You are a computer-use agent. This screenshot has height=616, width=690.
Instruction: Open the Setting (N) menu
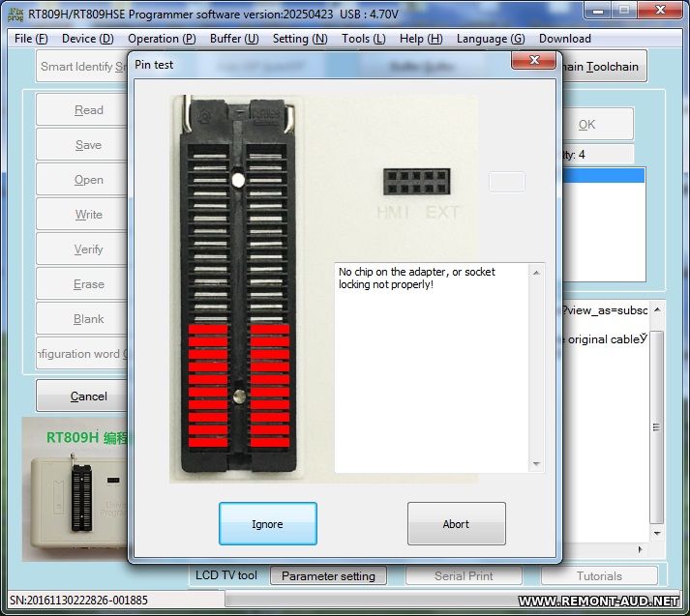[x=300, y=39]
